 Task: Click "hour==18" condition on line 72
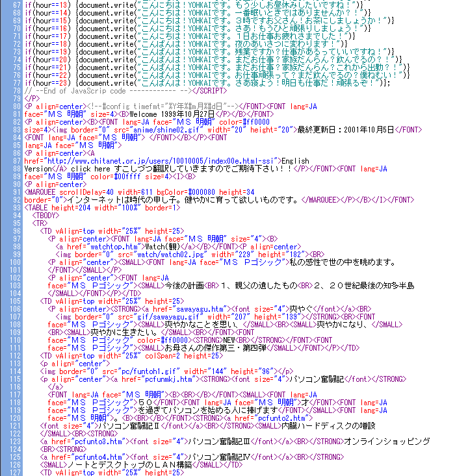point(51,44)
